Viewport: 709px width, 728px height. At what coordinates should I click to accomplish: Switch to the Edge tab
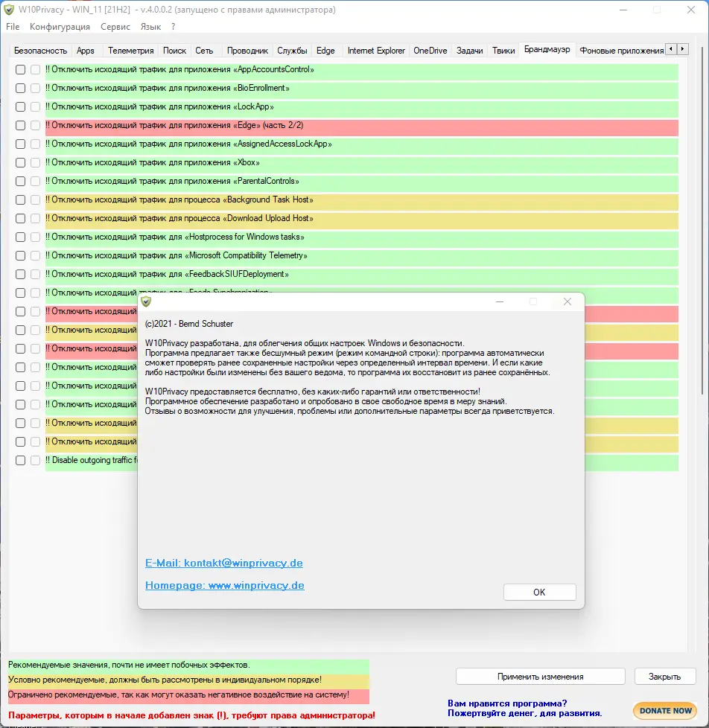[325, 51]
